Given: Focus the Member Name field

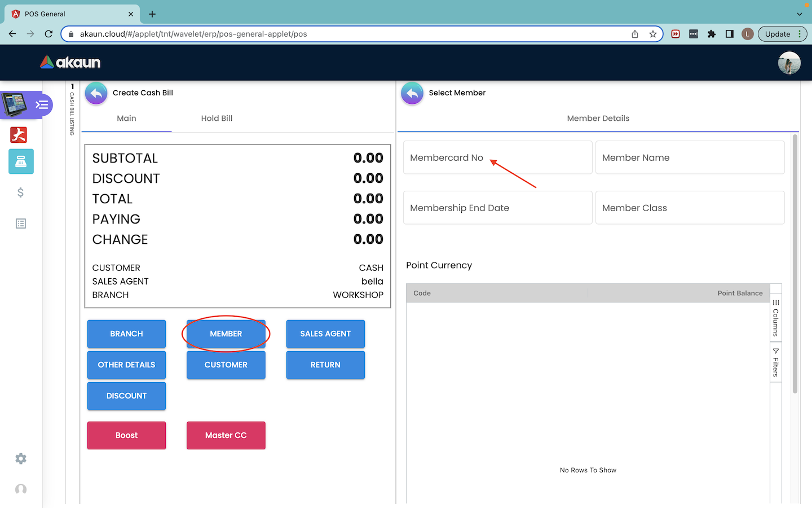Looking at the screenshot, I should [x=690, y=157].
